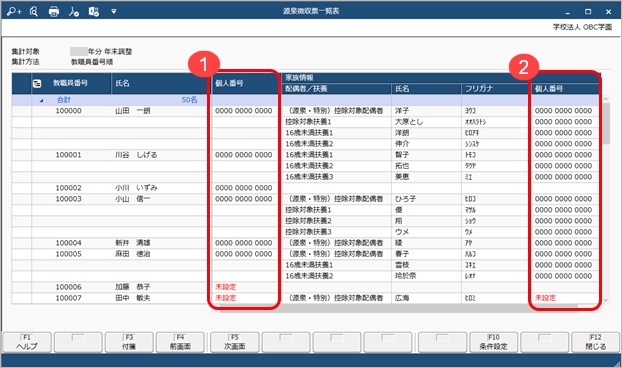Screen dimensions: 622x368
Task: Select the name 加藤 恭子
Action: [x=132, y=287]
